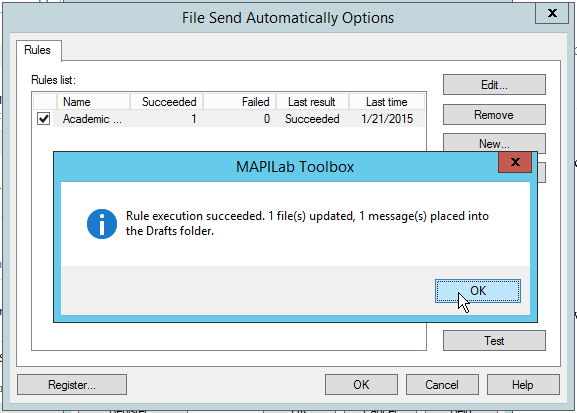
Task: Open the Rules tab
Action: [37, 50]
